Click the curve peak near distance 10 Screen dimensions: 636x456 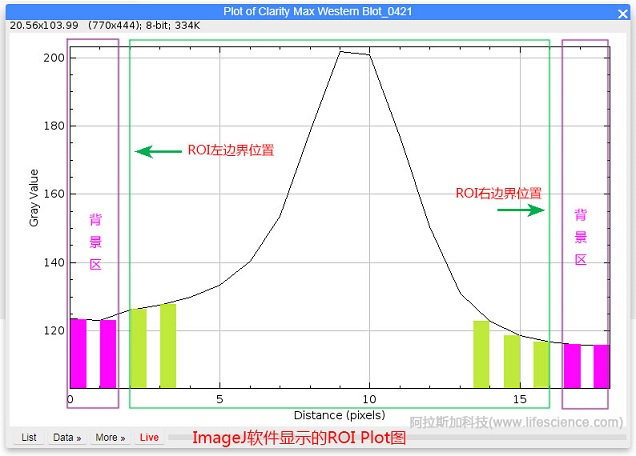[342, 51]
